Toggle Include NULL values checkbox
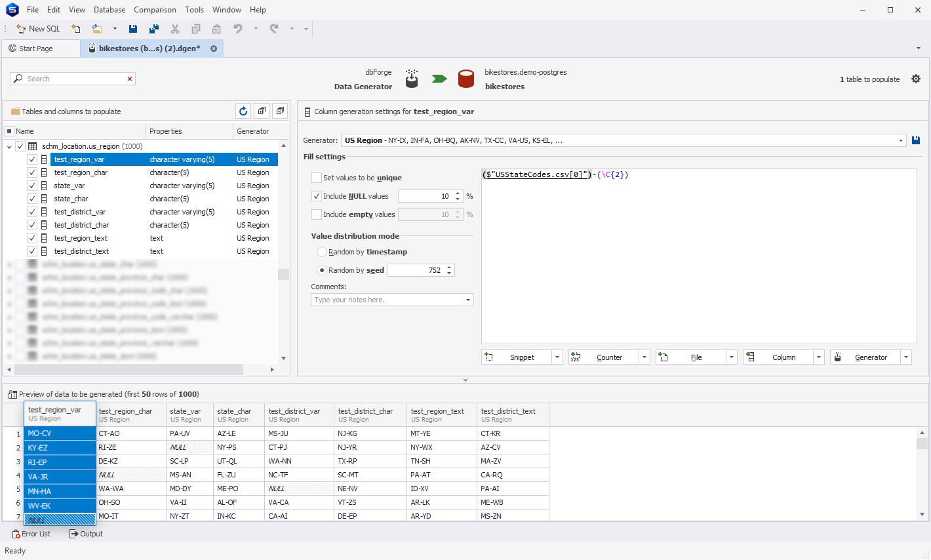Screen dimensions: 931x560 click(x=317, y=196)
